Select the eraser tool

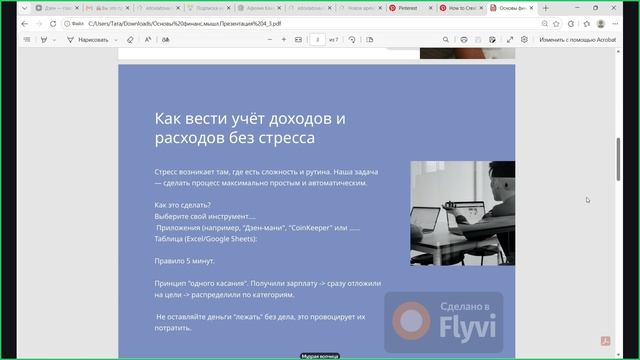(130, 40)
